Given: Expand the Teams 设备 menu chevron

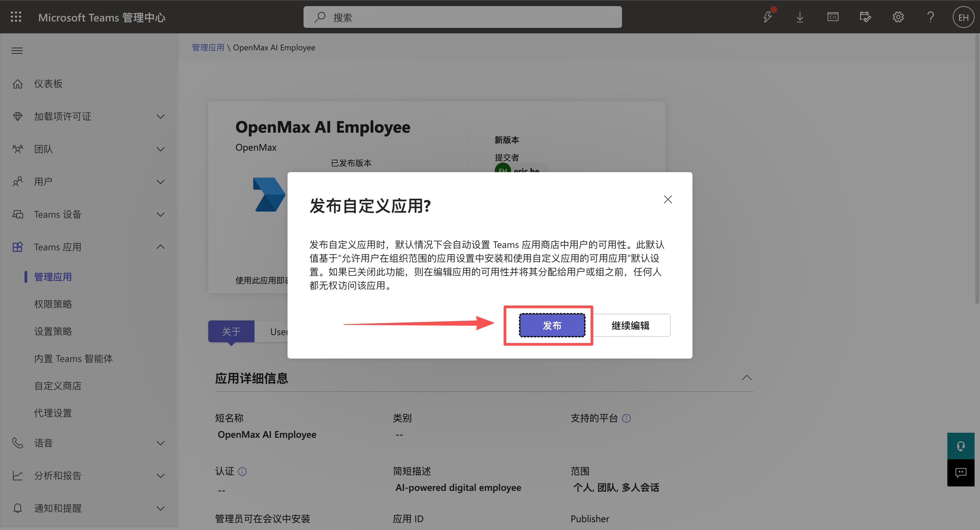Looking at the screenshot, I should click(161, 214).
